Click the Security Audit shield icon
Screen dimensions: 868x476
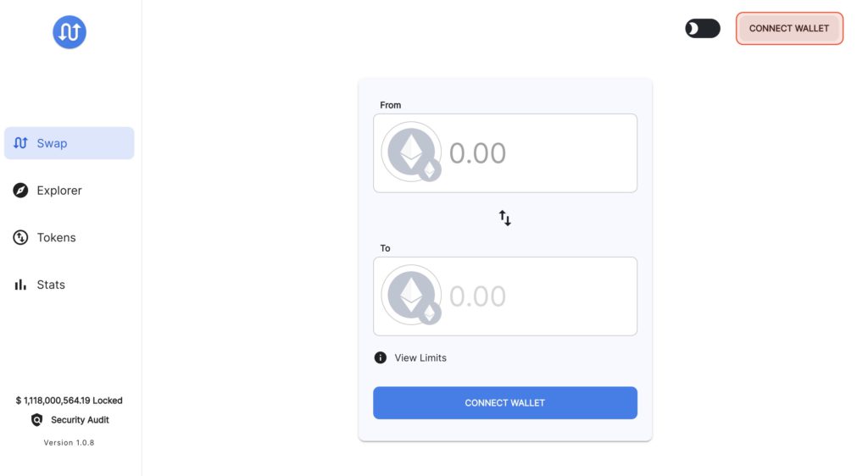tap(36, 420)
